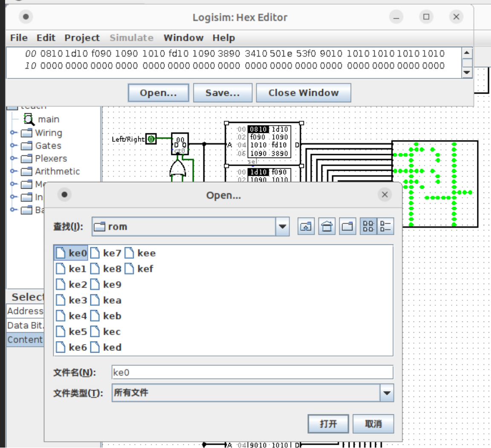
Task: Create new folder icon in Open dialog
Action: click(347, 227)
